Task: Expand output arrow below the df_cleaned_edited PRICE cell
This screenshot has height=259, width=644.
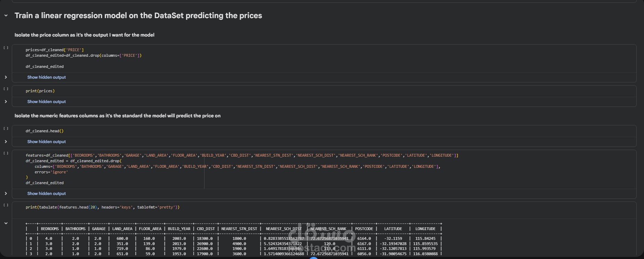Action: (x=6, y=77)
